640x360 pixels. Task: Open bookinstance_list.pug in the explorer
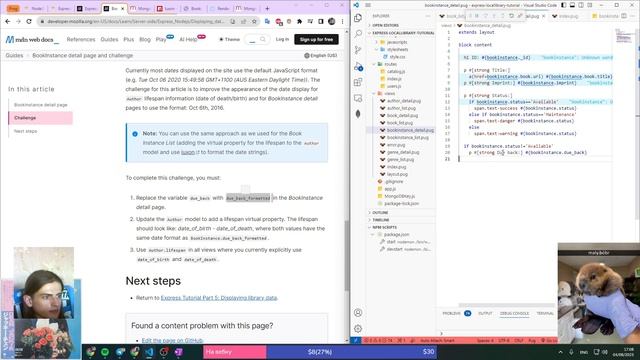407,138
